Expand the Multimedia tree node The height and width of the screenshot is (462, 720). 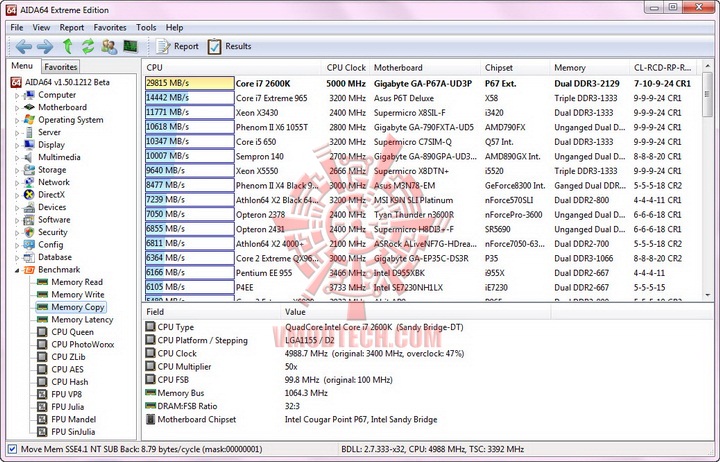click(17, 158)
